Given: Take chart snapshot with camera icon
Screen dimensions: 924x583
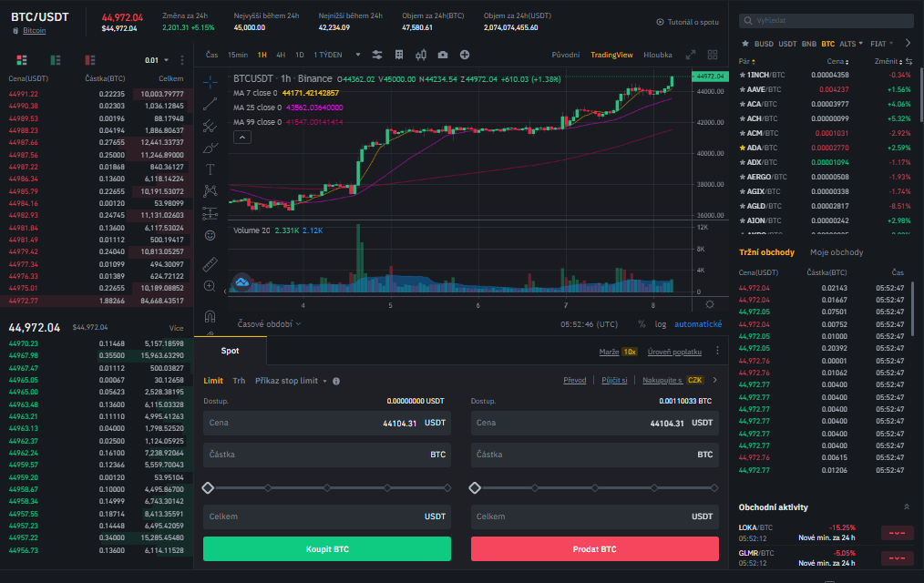Looking at the screenshot, I should point(443,55).
